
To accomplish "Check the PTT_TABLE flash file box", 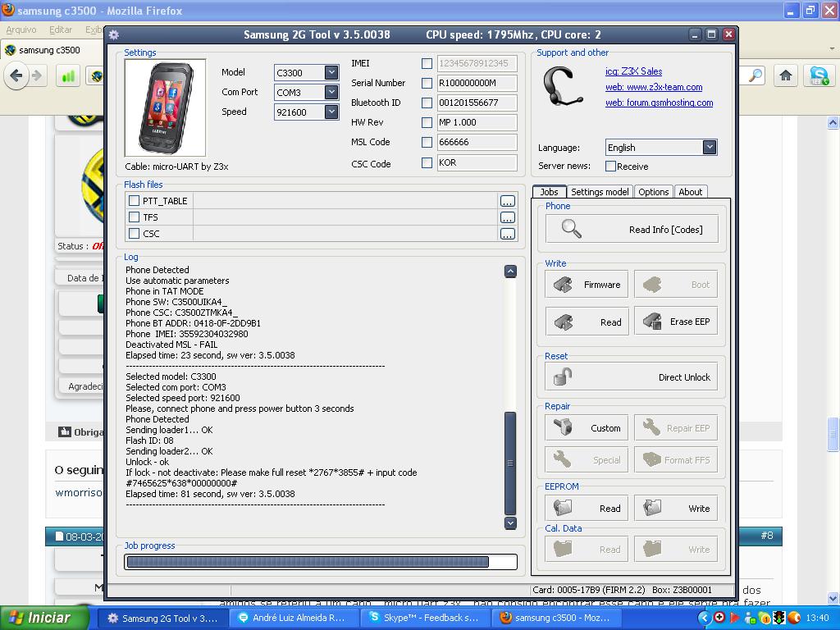I will pos(134,201).
